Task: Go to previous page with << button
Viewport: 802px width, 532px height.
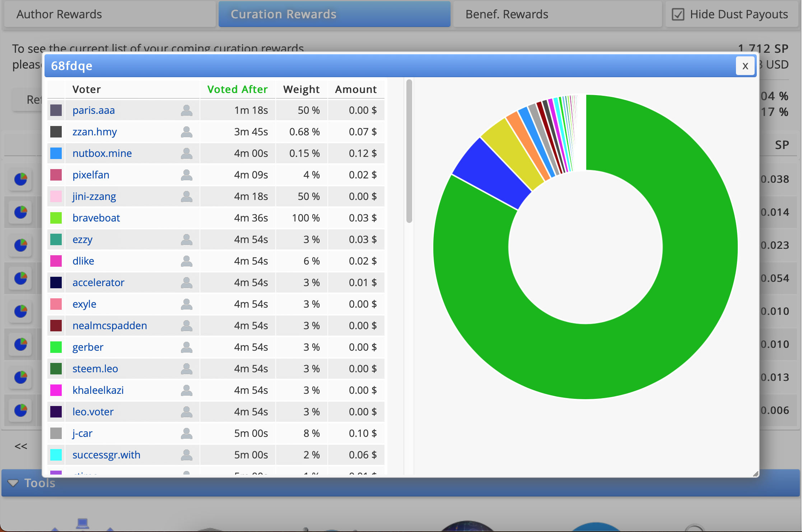Action: [x=21, y=446]
